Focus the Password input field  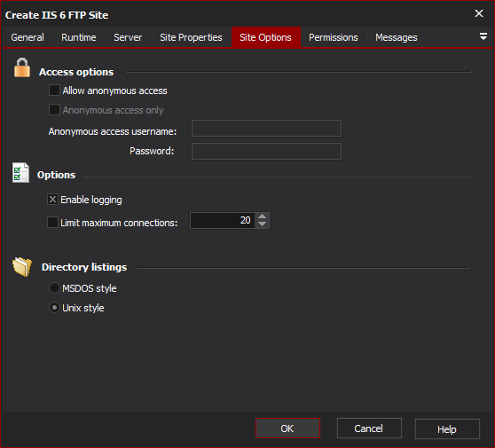(x=266, y=151)
